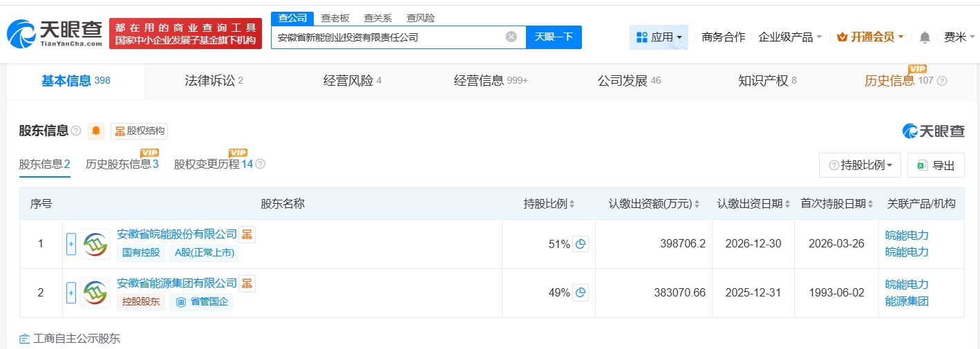The image size is (980, 349).
Task: Switch to the 历史股东信息 tab
Action: coord(122,164)
